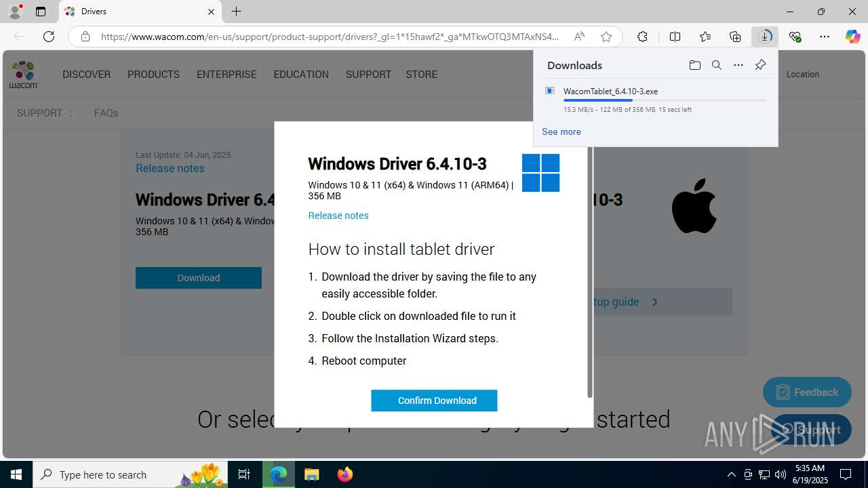Click the Apple logo icon

coord(694,206)
